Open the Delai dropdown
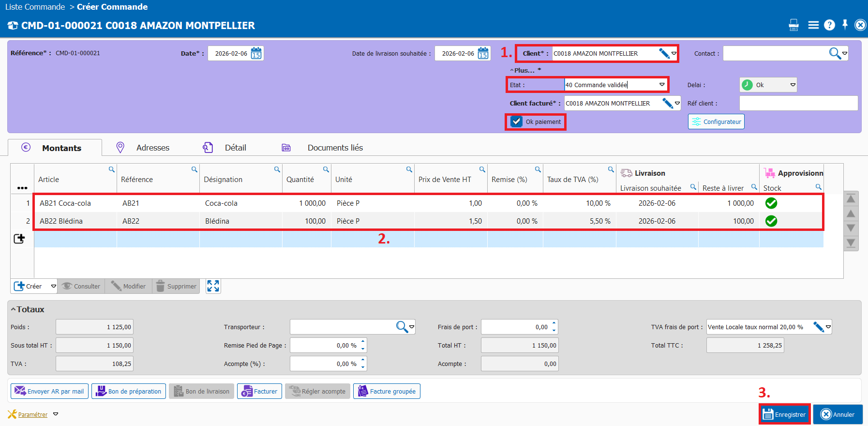868x426 pixels. click(793, 85)
